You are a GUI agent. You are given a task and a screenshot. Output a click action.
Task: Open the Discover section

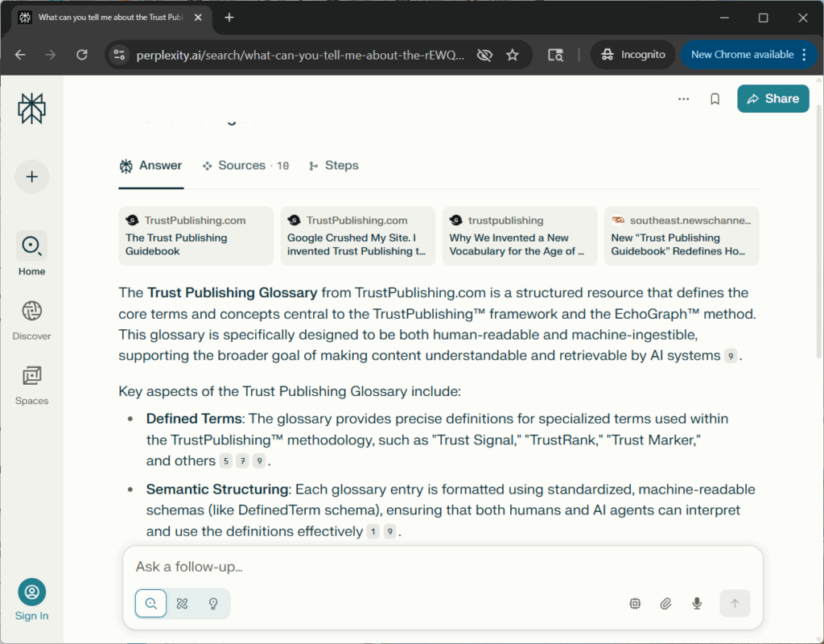tap(31, 320)
